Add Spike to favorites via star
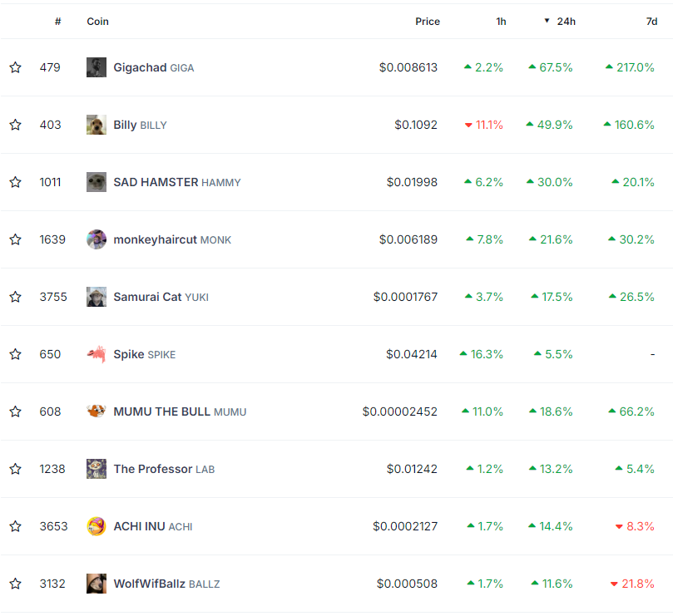 pyautogui.click(x=15, y=354)
